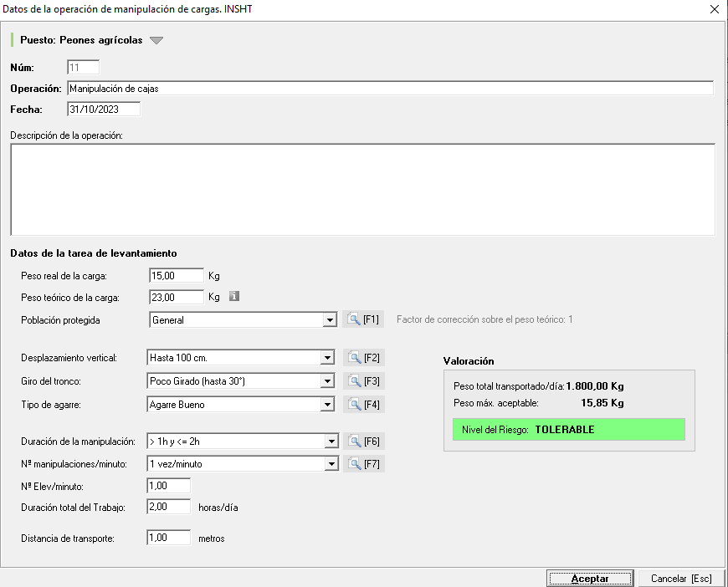Click the Cancelar [Esc] button

click(x=681, y=579)
